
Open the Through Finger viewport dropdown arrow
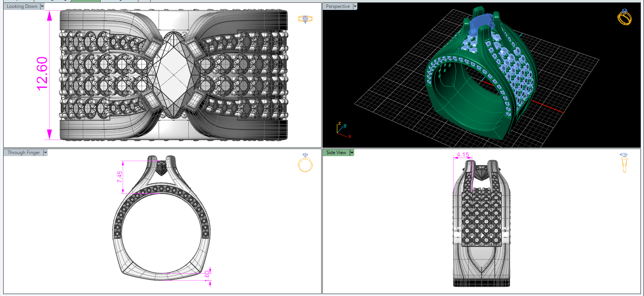(x=45, y=153)
